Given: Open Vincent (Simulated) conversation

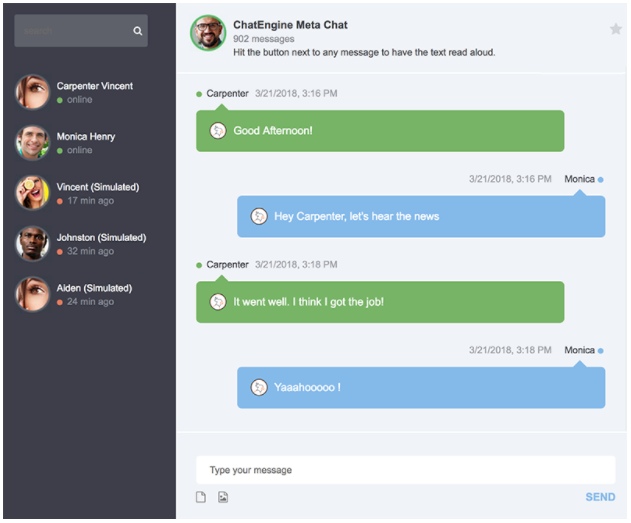Looking at the screenshot, I should click(97, 193).
